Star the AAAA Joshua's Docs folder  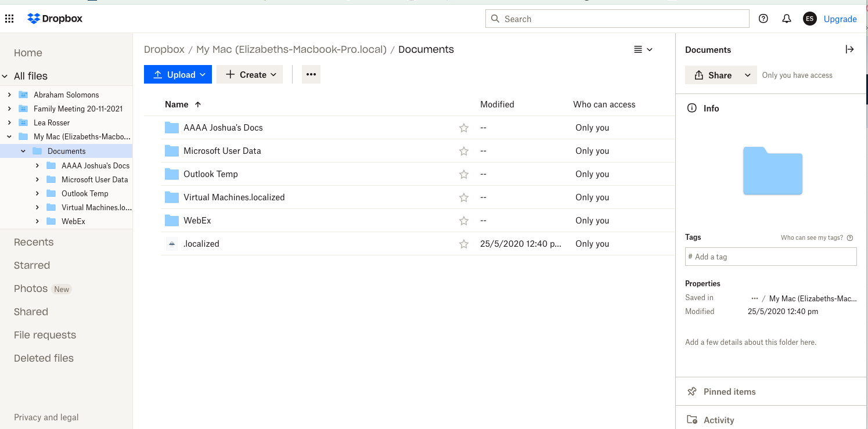(x=464, y=128)
